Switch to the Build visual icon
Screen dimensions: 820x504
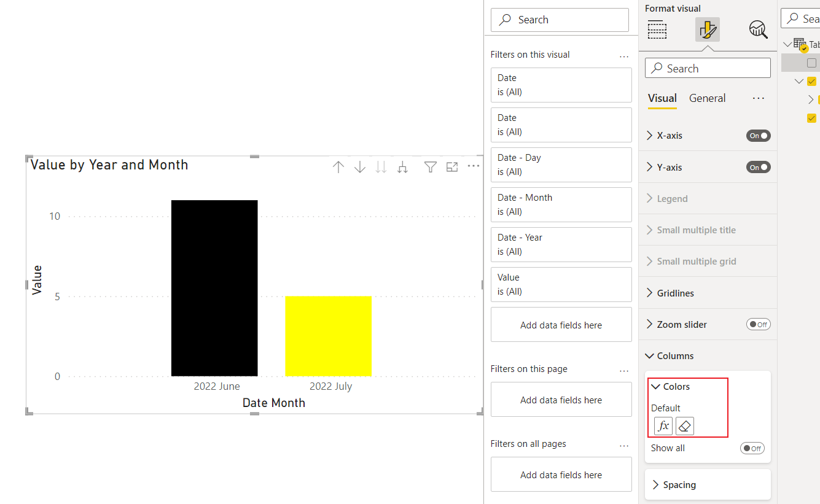point(657,29)
